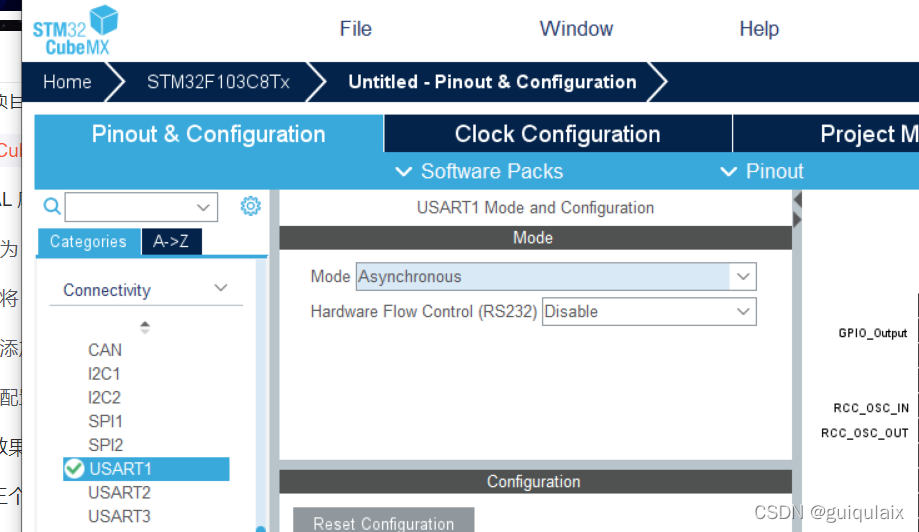The image size is (919, 532).
Task: Click Reset Configuration button
Action: (x=383, y=521)
